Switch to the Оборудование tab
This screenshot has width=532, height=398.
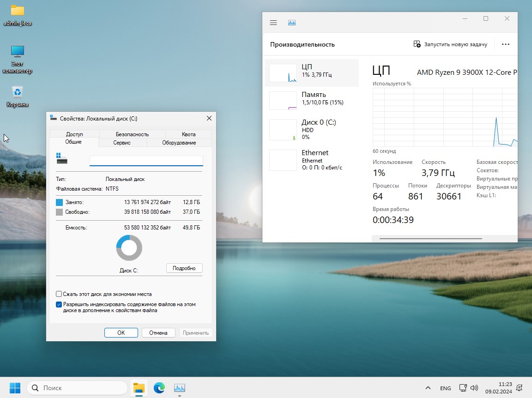179,143
